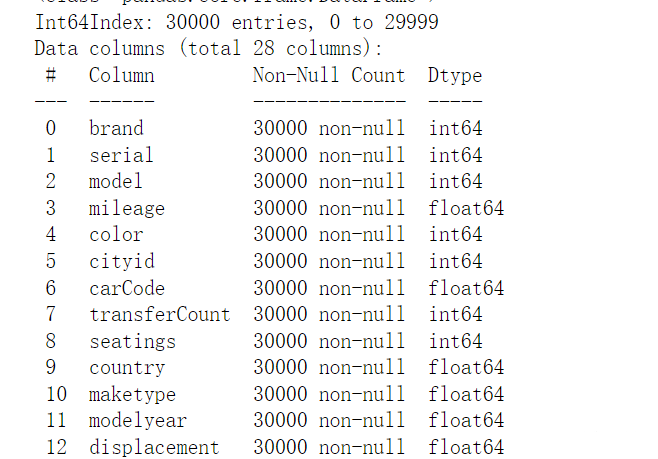Click the 'Non-Null Count' header text
The height and width of the screenshot is (459, 658).
[329, 76]
